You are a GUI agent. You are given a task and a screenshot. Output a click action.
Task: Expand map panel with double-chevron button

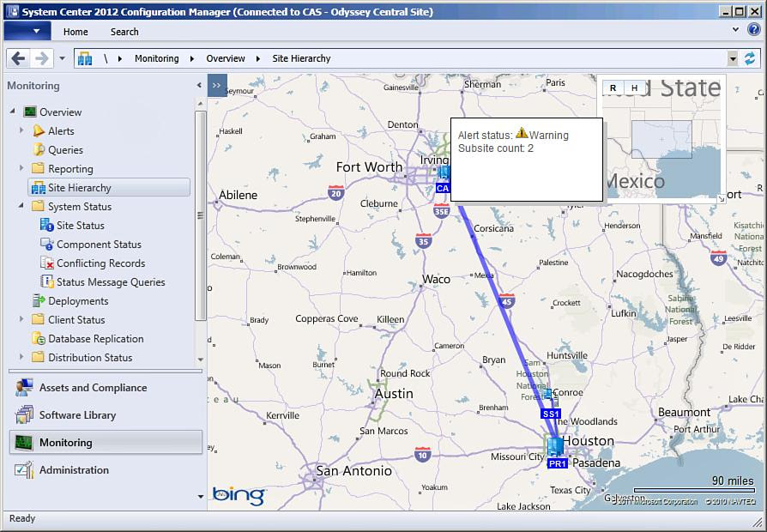[217, 85]
